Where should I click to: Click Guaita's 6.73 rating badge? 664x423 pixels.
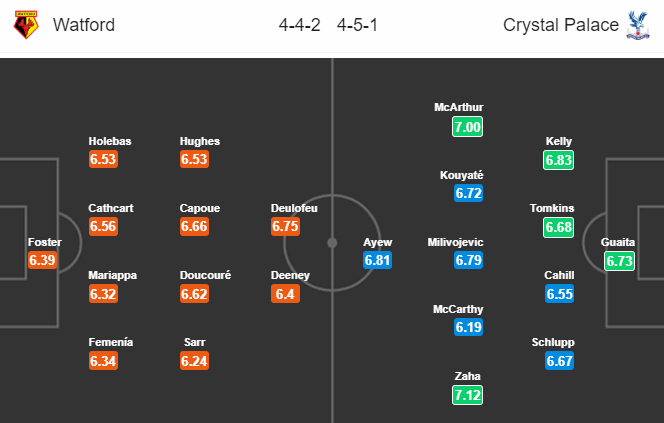click(619, 261)
